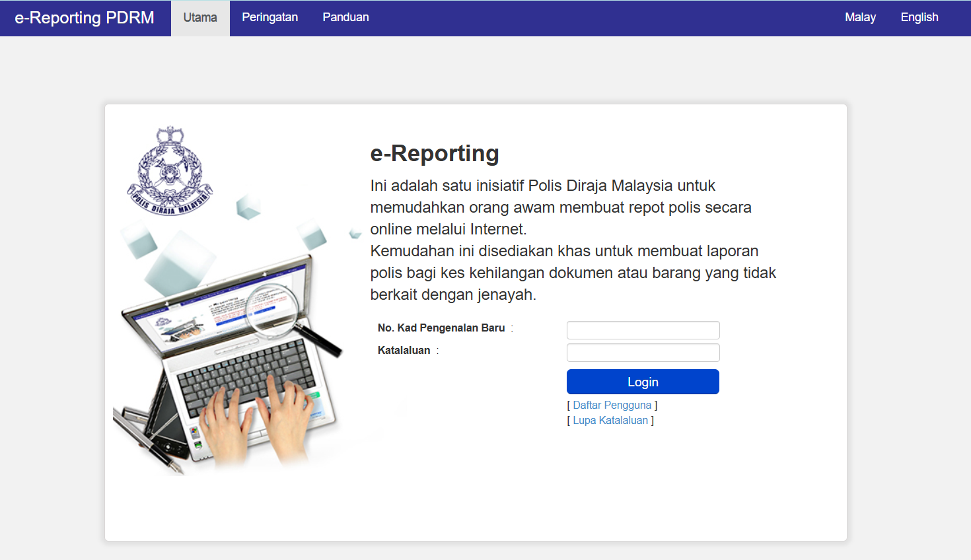This screenshot has height=560, width=971.
Task: Click the text 'berkait dengan jenayah.'
Action: pos(453,295)
